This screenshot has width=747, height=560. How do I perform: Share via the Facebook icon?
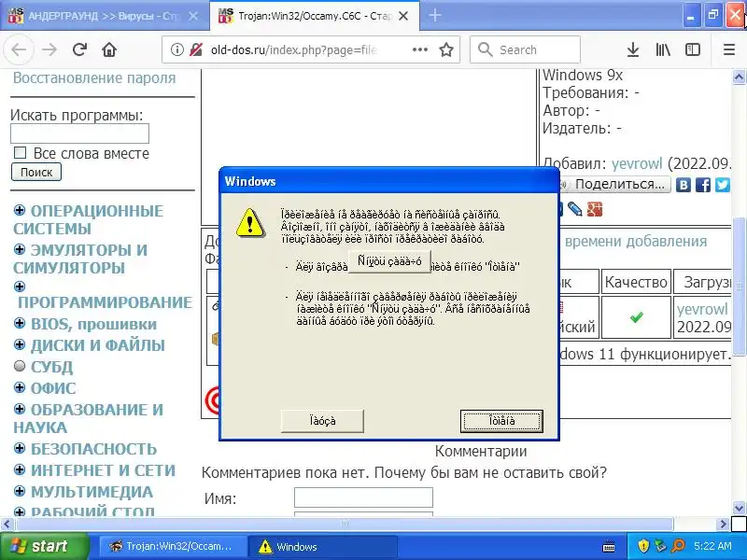[x=703, y=185]
